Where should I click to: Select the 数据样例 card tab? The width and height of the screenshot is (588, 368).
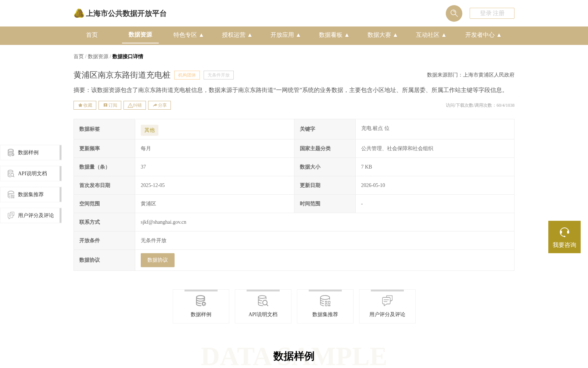(201, 307)
